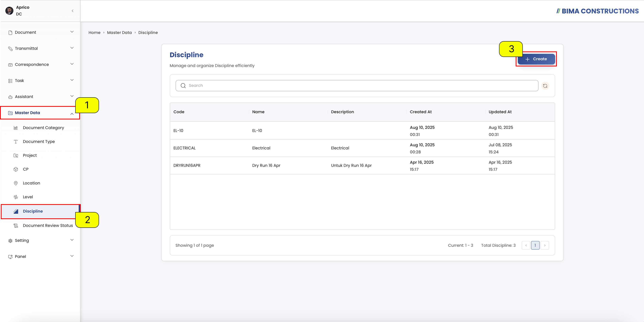Image resolution: width=644 pixels, height=322 pixels.
Task: Expand the Setting menu chevron
Action: point(72,240)
